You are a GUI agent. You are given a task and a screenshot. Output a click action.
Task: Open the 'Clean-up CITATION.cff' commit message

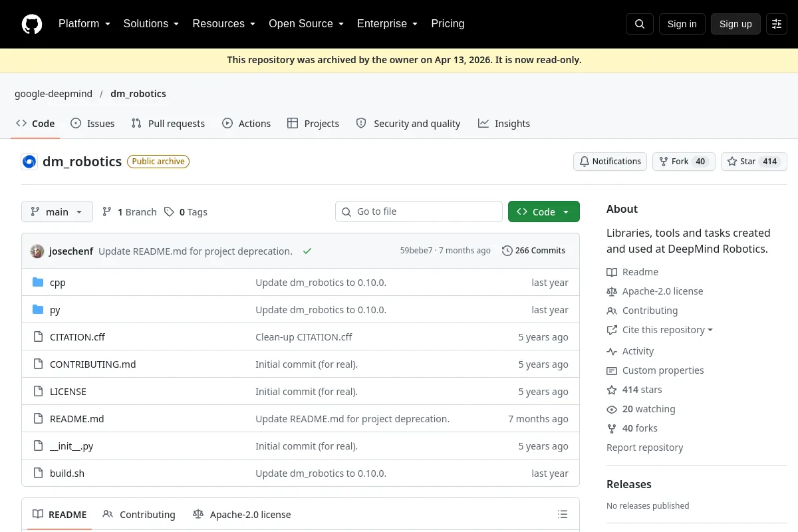click(304, 336)
